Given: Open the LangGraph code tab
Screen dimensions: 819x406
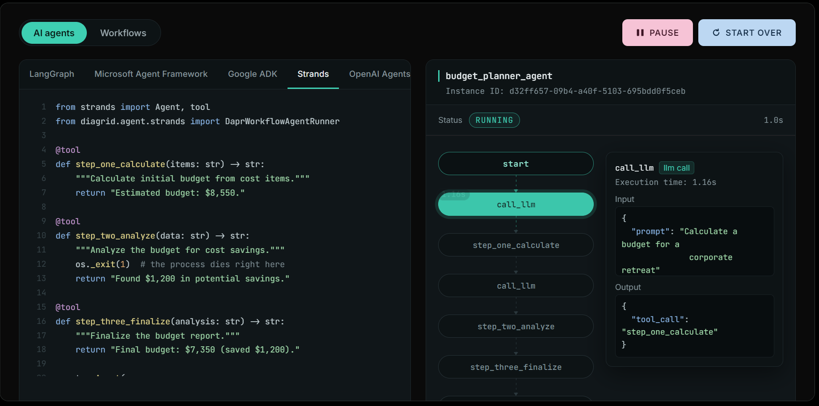Looking at the screenshot, I should pos(52,74).
